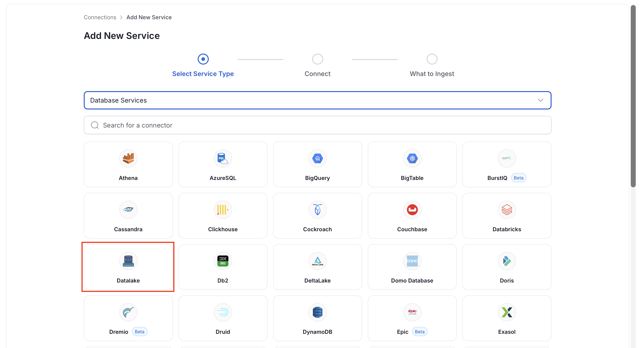The image size is (644, 348).
Task: Choose the IBM Db2 icon
Action: coord(223,261)
